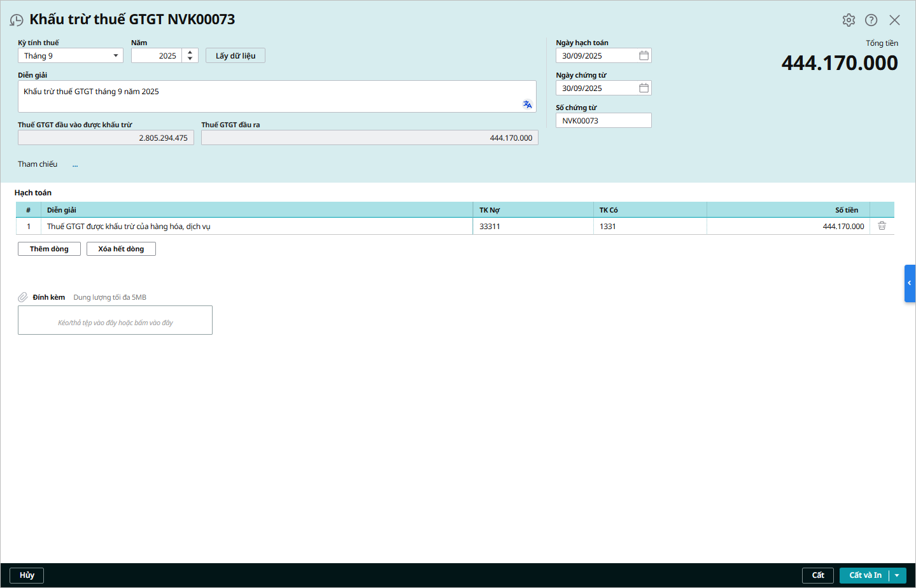Decrease the year with down arrow
The height and width of the screenshot is (588, 916).
[x=190, y=59]
